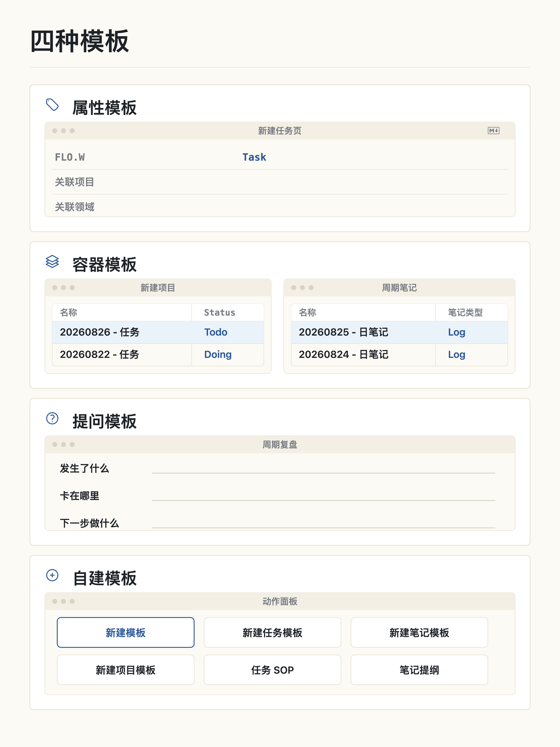Click the Todo status link
Screen dimensions: 560x747
pos(216,332)
